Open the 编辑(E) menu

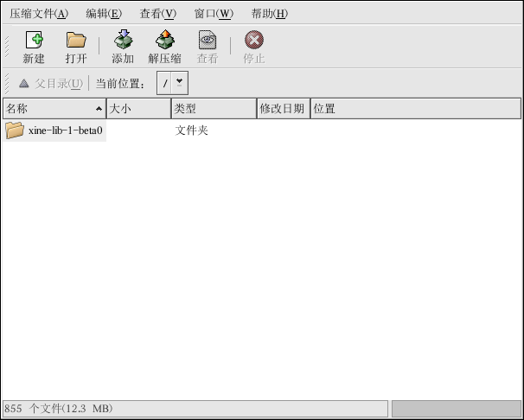[104, 14]
